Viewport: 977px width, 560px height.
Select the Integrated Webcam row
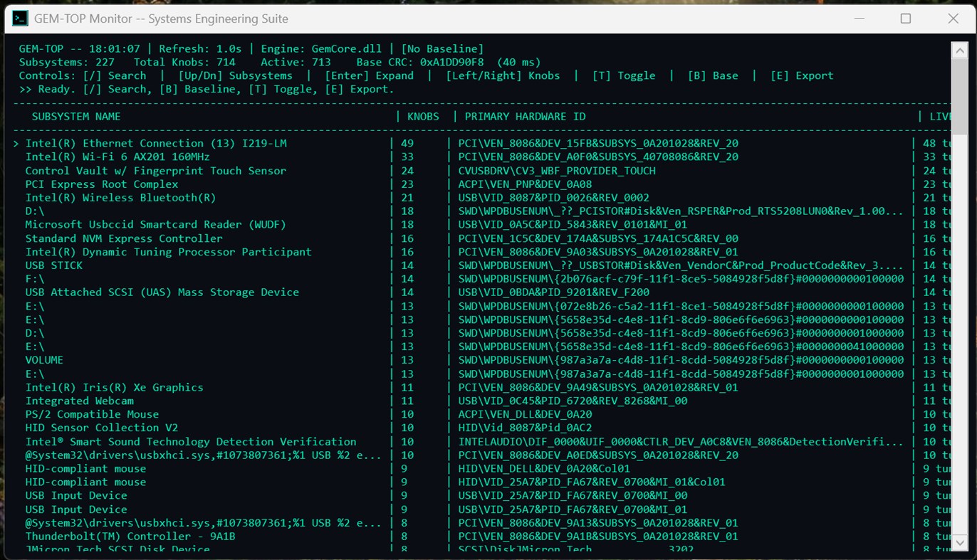481,401
